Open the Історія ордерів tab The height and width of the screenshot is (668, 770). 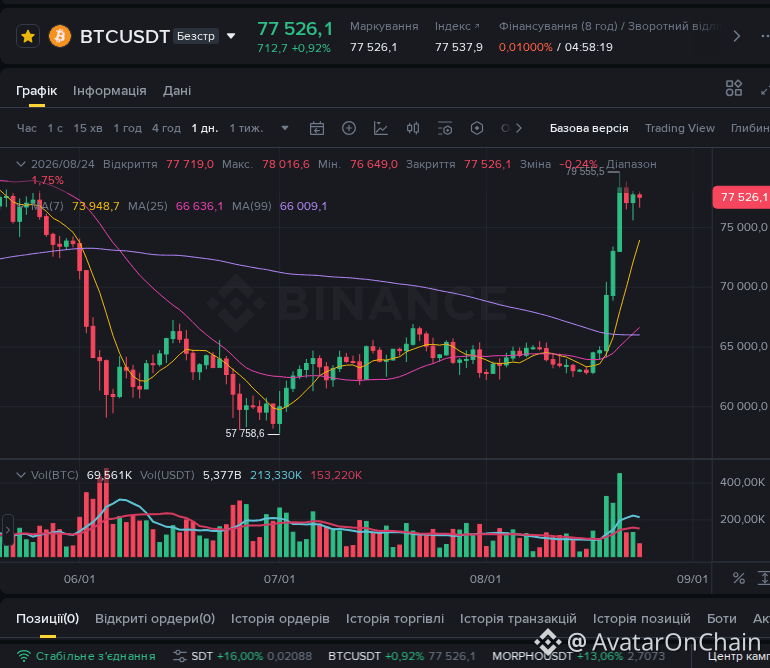pos(280,618)
